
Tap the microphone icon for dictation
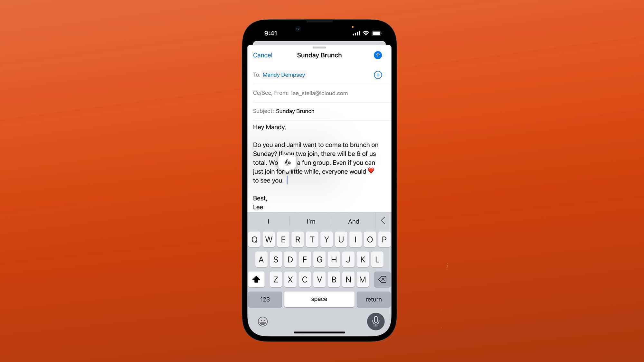tap(375, 321)
